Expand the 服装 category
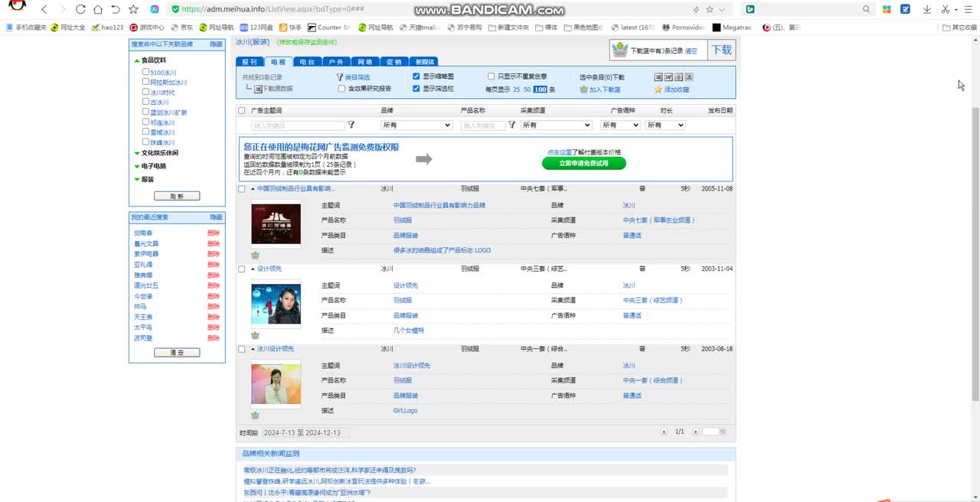 point(137,180)
